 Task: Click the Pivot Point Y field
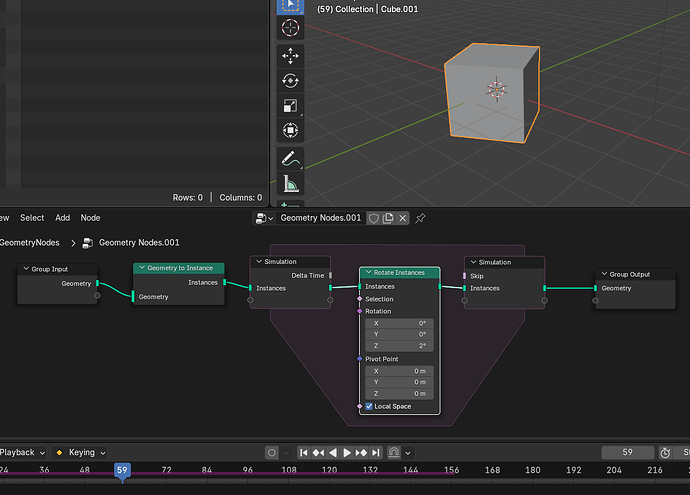(399, 382)
